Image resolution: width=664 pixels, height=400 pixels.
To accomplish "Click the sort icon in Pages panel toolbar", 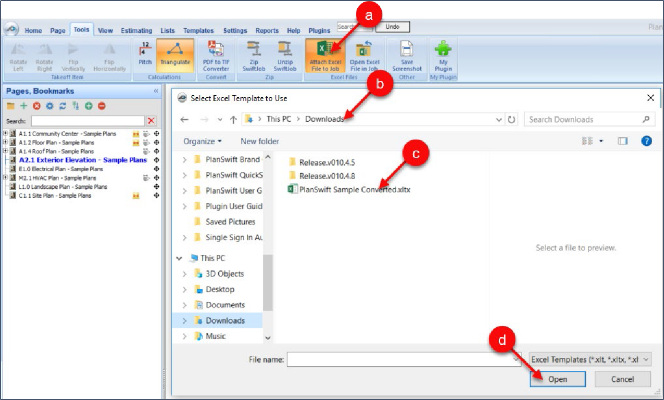I will click(75, 106).
